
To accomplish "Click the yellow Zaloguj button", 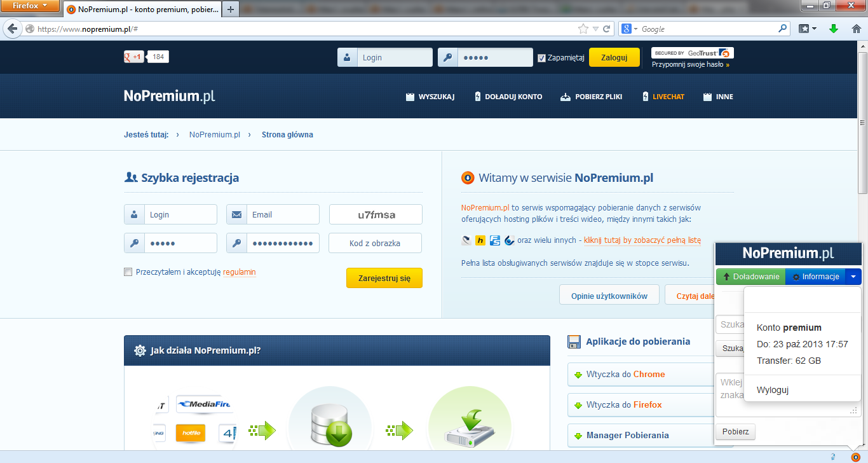I will coord(614,57).
